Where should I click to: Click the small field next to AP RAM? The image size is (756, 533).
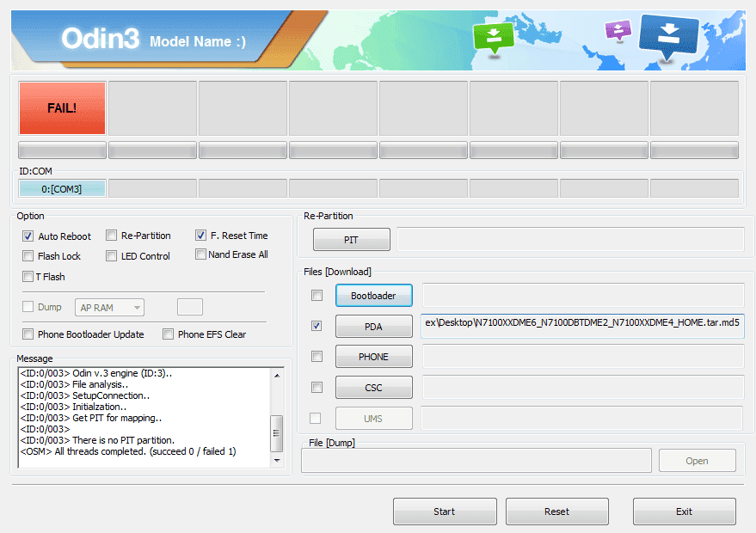pos(190,307)
